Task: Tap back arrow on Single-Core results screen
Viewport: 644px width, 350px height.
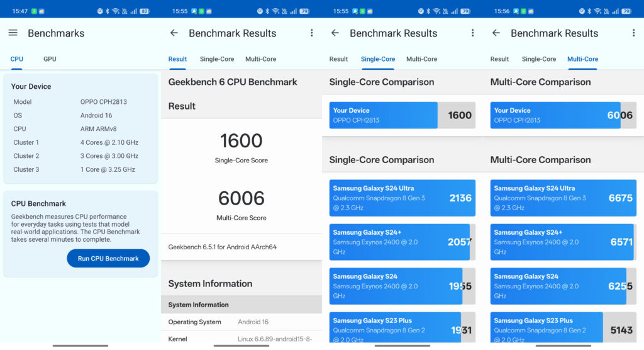Action: (x=335, y=33)
